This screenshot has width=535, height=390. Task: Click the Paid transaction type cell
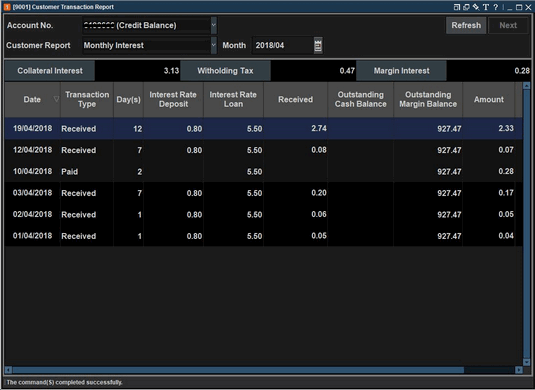87,172
